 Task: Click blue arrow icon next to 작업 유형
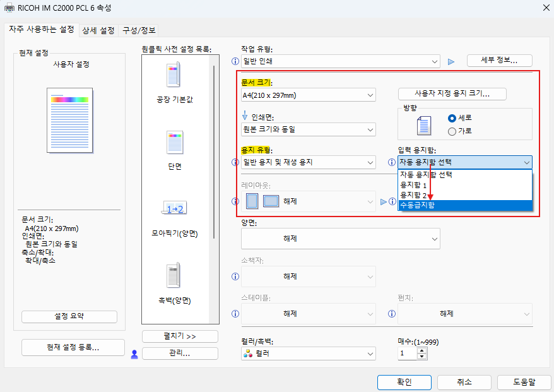(451, 62)
